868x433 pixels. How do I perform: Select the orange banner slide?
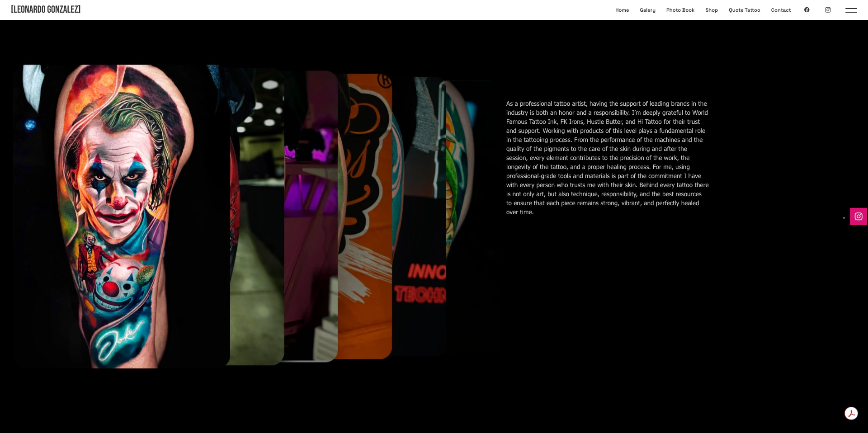click(x=365, y=216)
